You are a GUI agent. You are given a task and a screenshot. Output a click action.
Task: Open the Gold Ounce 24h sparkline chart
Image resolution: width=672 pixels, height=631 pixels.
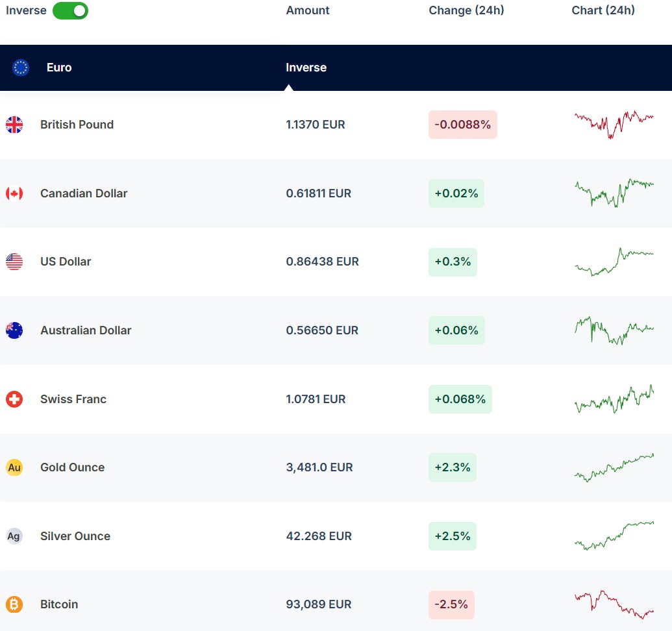[614, 467]
